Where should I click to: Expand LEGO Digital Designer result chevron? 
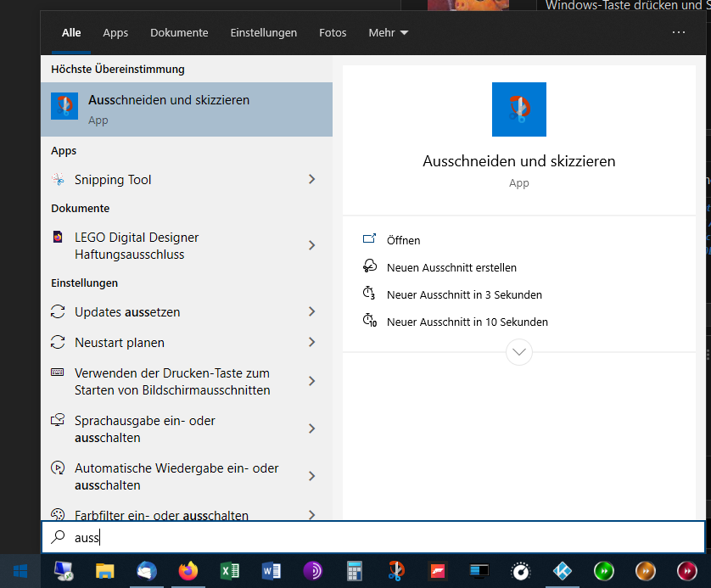point(312,245)
